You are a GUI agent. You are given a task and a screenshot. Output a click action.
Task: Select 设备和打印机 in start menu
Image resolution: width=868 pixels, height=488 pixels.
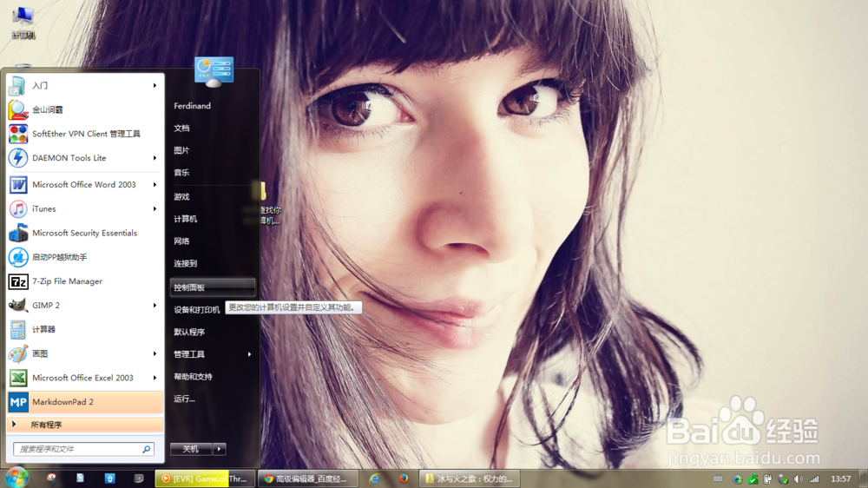pos(196,310)
